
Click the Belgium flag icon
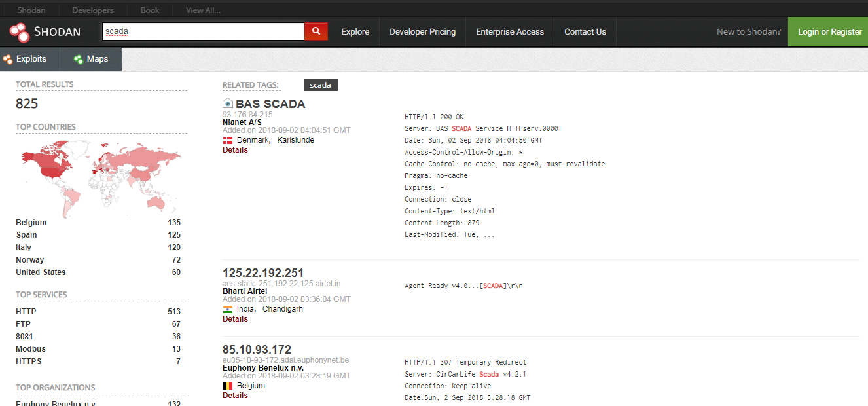tap(228, 386)
